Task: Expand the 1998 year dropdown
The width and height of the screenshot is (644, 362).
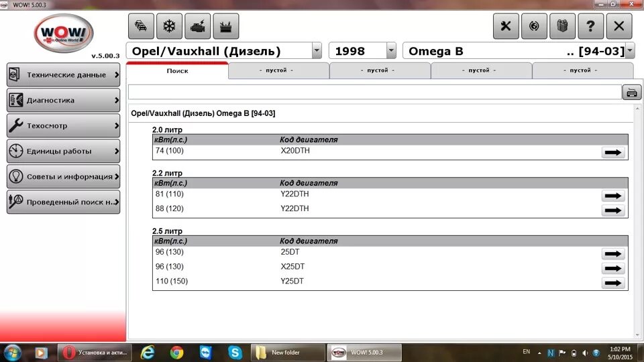Action: coord(391,51)
